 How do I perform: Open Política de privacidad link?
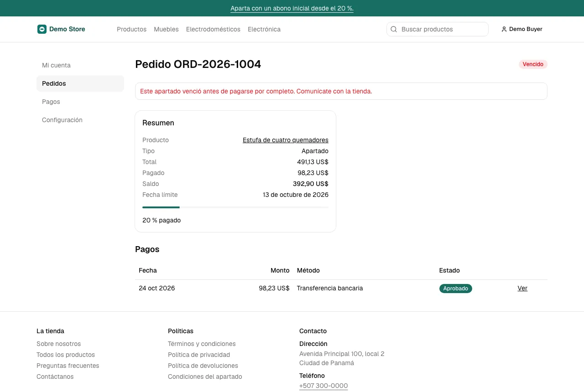(x=199, y=355)
